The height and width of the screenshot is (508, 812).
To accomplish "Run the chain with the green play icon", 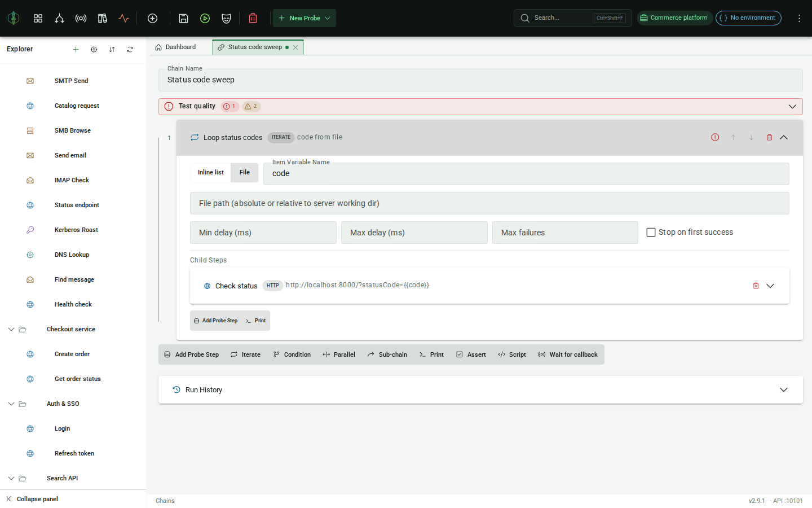I will point(205,18).
